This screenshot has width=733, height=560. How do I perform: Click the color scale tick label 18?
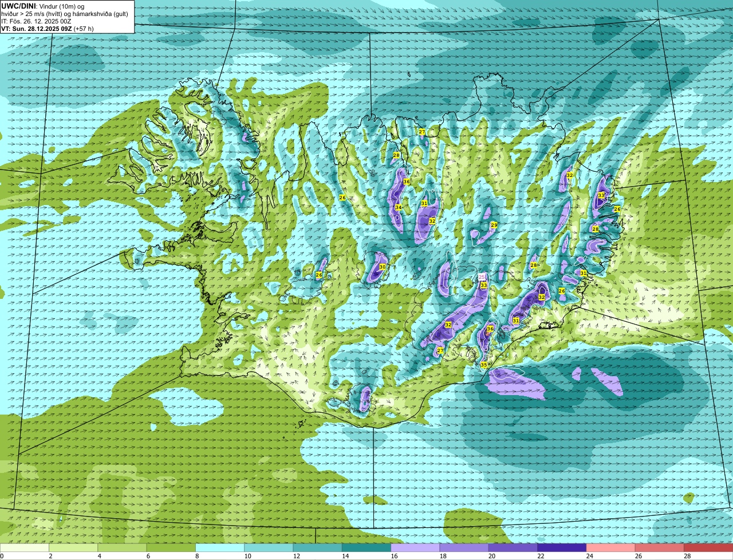443,556
